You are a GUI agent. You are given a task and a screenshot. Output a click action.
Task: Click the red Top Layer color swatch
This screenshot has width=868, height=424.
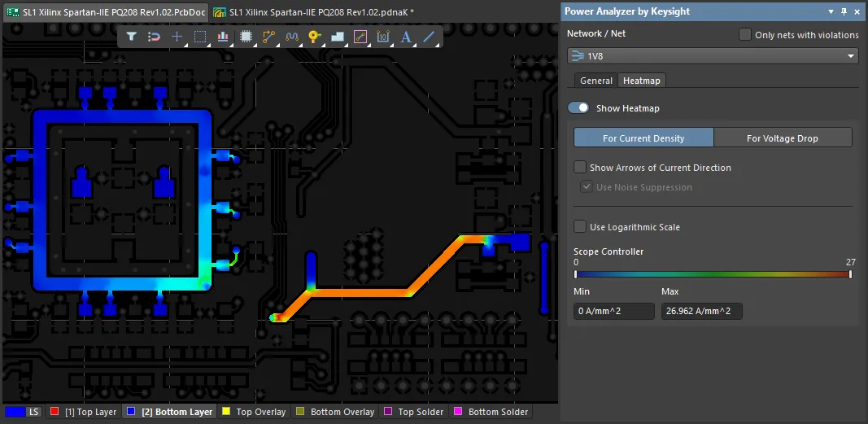pos(55,411)
